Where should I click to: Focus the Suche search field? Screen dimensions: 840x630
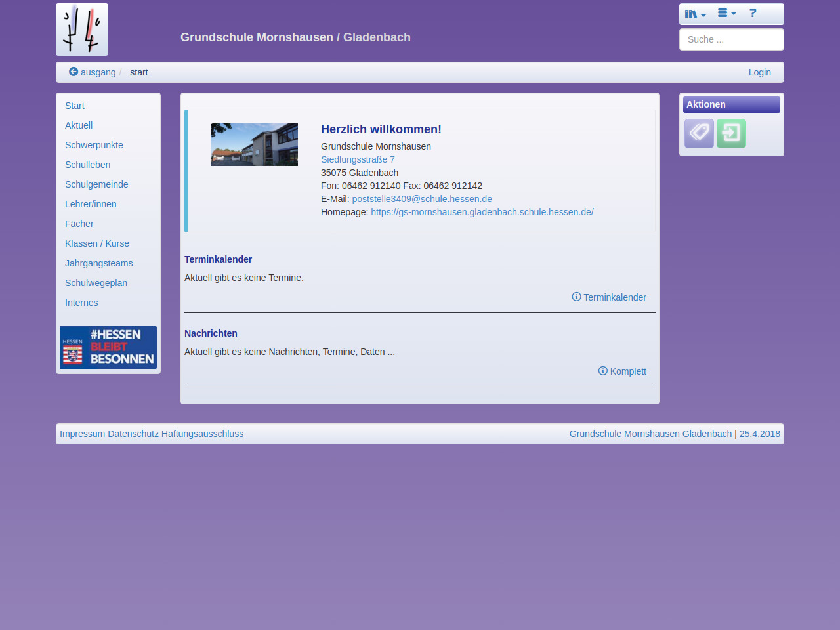[731, 39]
